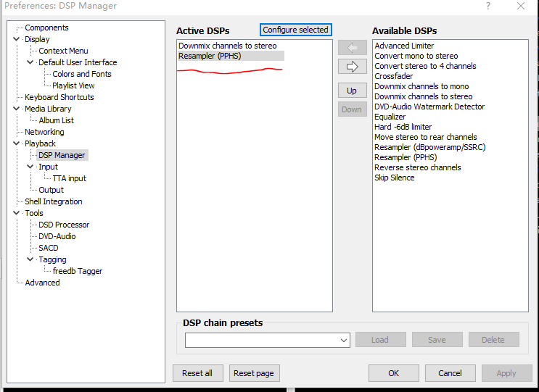Image resolution: width=539 pixels, height=392 pixels.
Task: Collapse the Playback tree node
Action: (17, 143)
